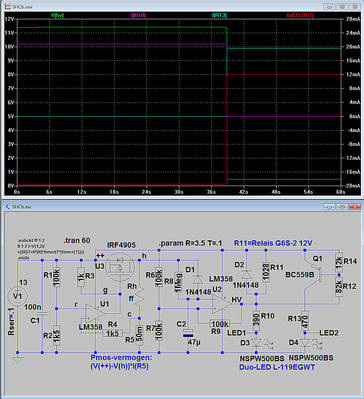Select the U2 op-amp triangle symbol

click(x=223, y=304)
